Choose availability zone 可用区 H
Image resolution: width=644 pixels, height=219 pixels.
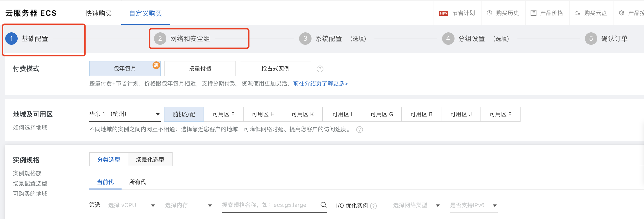tap(263, 114)
